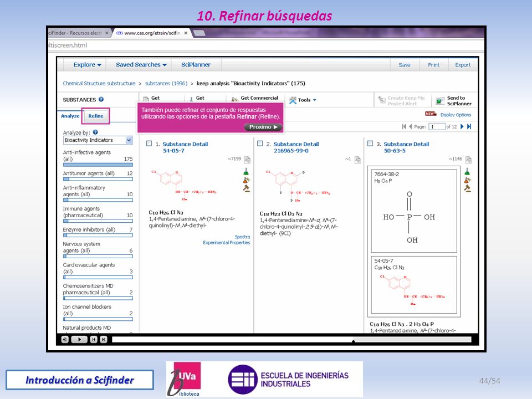
Task: Click the skip-to-previous-step player button
Action: [94, 339]
